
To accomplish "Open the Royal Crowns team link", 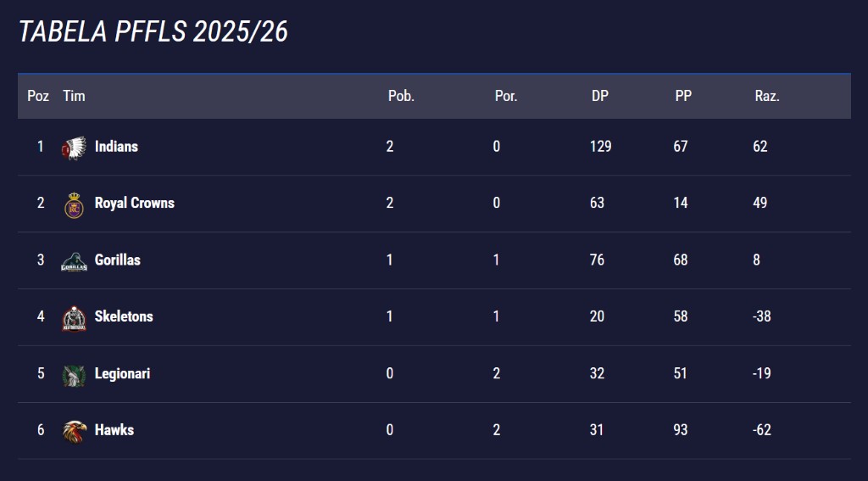I will [134, 204].
